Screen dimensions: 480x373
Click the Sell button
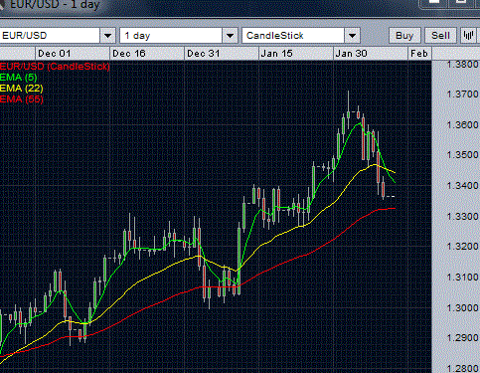[440, 35]
